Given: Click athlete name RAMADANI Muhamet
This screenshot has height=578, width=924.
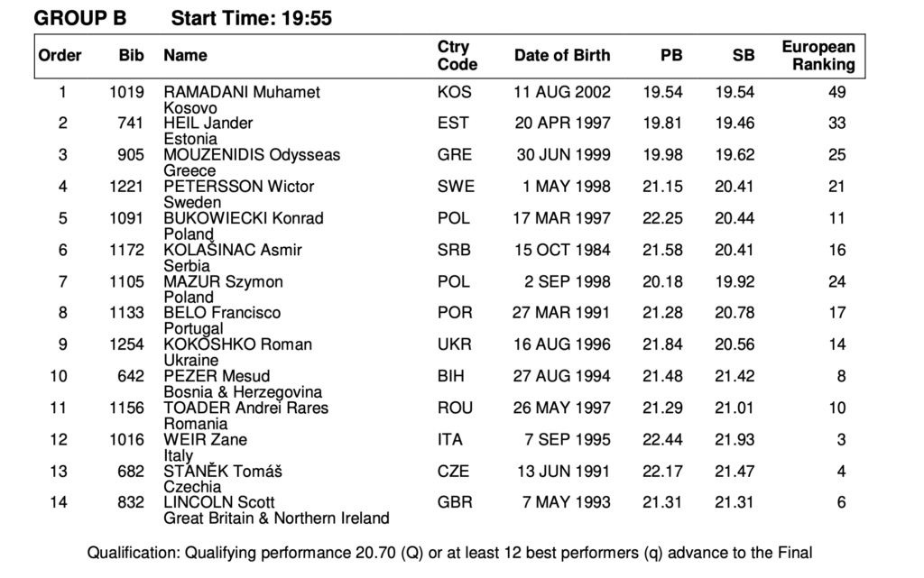Looking at the screenshot, I should tap(241, 92).
